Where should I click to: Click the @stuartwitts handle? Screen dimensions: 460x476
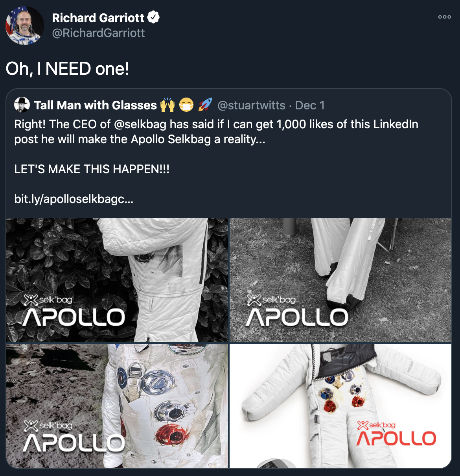click(x=251, y=105)
